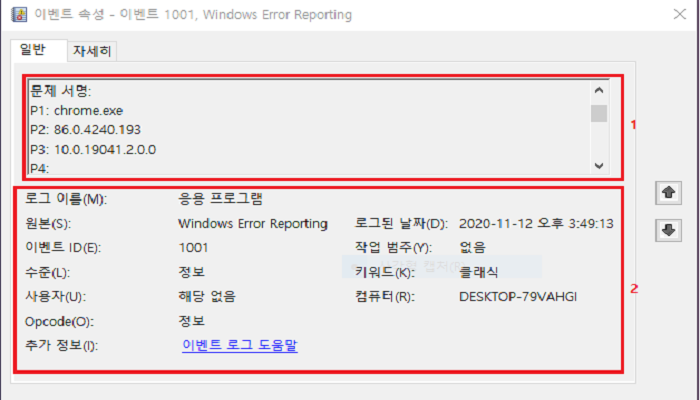Open the 이벤트 로그 도움말 link

pos(240,346)
